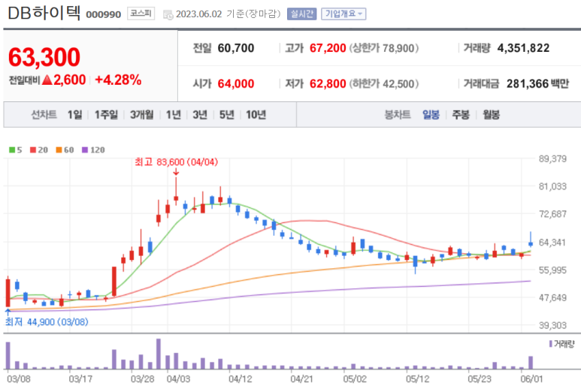Switch to the 월봉 candlestick chart
The width and height of the screenshot is (581, 392).
pos(491,115)
